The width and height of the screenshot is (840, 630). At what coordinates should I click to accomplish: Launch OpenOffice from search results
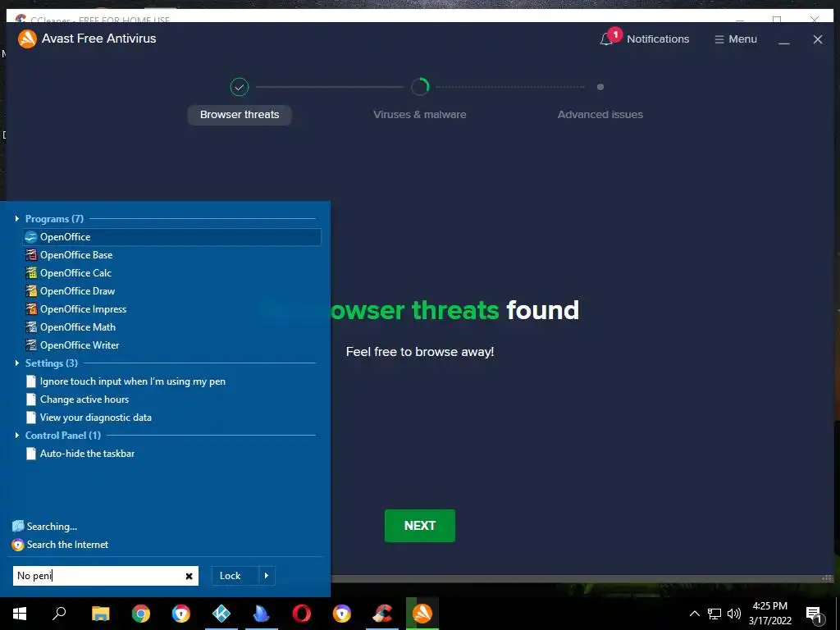172,237
